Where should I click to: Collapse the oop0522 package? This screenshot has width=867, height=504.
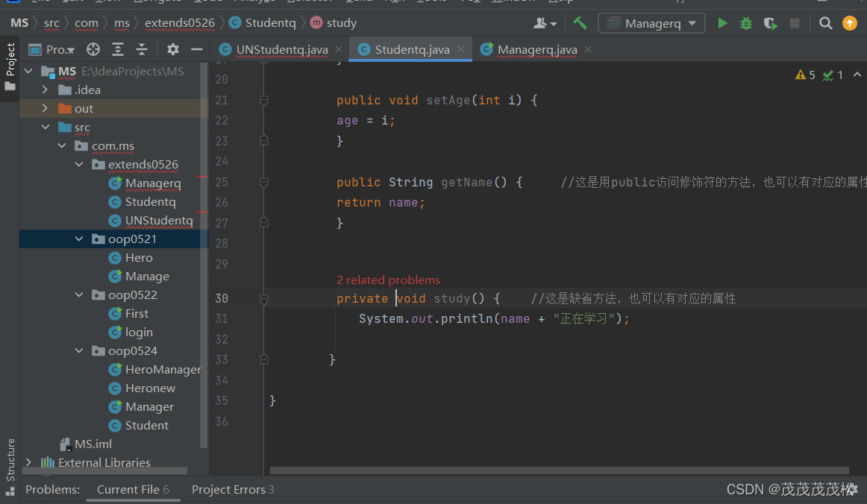coord(79,295)
